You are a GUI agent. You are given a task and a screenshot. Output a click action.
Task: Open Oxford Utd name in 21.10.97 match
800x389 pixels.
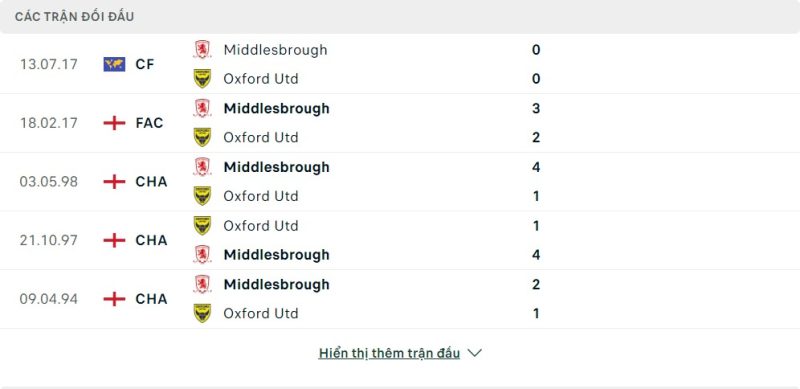coord(261,226)
